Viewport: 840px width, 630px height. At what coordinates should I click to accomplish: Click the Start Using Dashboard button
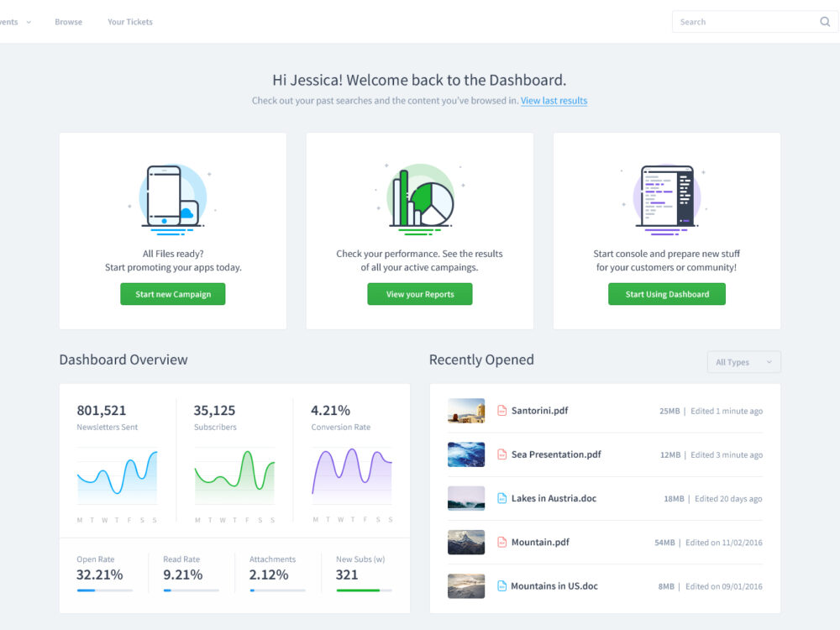[666, 294]
